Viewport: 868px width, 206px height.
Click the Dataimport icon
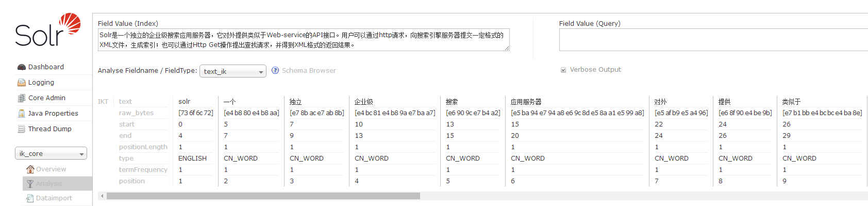click(x=30, y=198)
